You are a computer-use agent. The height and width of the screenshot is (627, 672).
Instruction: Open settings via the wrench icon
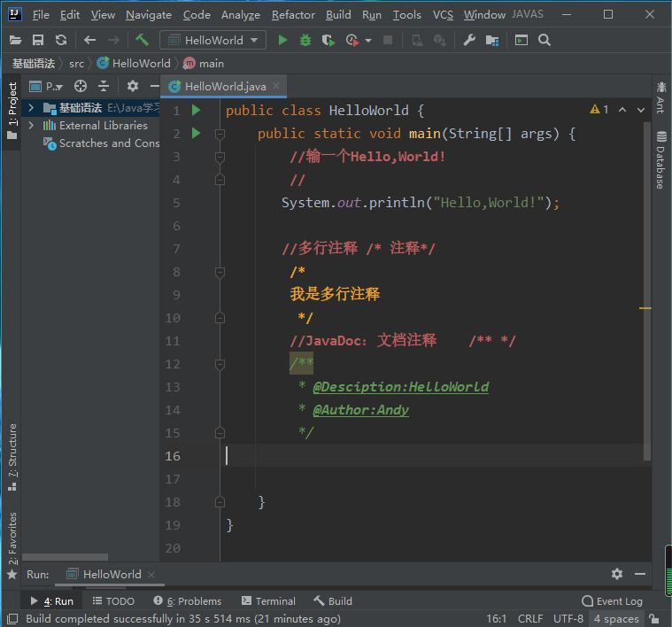[469, 40]
